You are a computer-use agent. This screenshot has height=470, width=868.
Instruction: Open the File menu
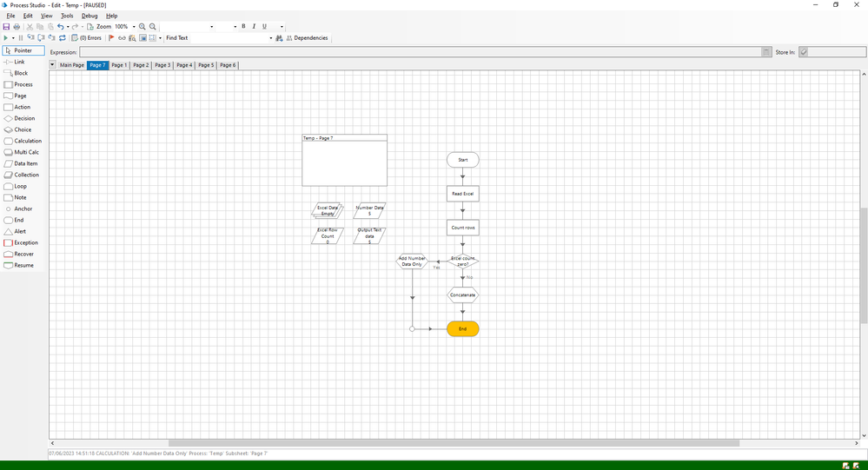(x=10, y=16)
